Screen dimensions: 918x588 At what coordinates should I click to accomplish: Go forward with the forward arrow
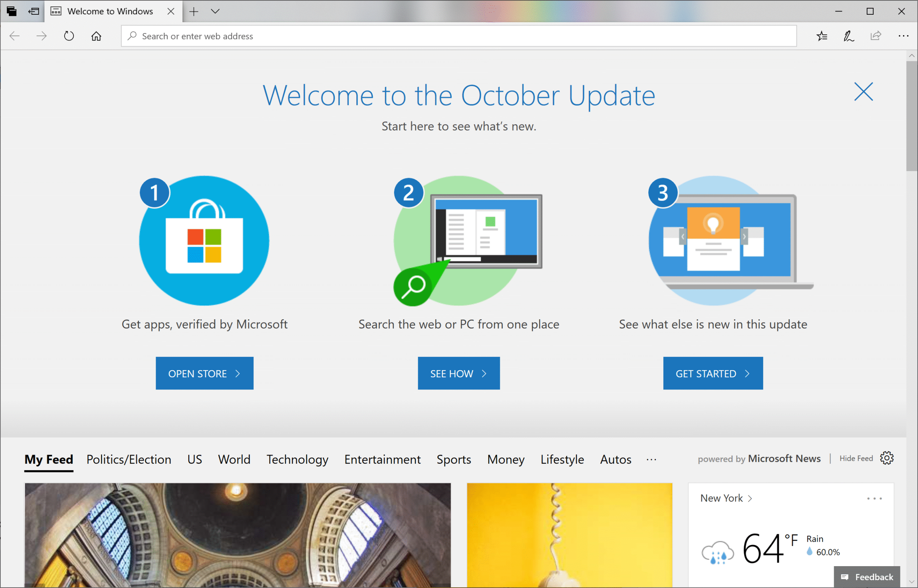(x=41, y=36)
